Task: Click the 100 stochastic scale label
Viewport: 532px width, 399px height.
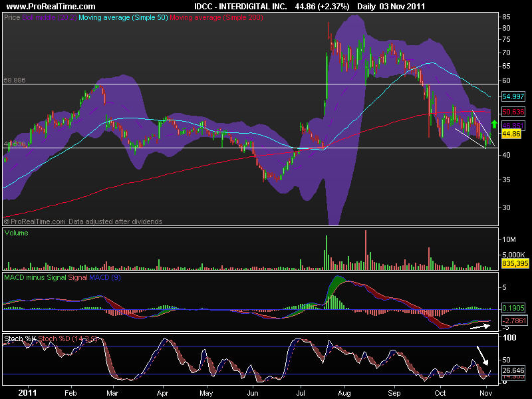Action: [x=509, y=338]
